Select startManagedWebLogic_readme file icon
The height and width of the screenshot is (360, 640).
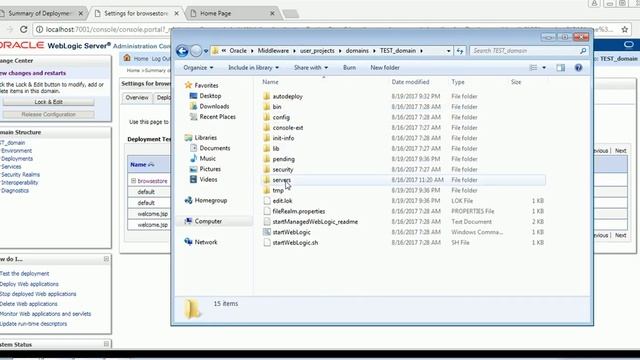point(267,222)
